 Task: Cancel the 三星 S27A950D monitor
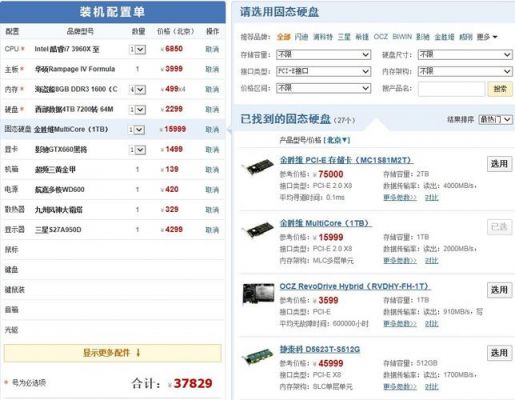point(212,230)
